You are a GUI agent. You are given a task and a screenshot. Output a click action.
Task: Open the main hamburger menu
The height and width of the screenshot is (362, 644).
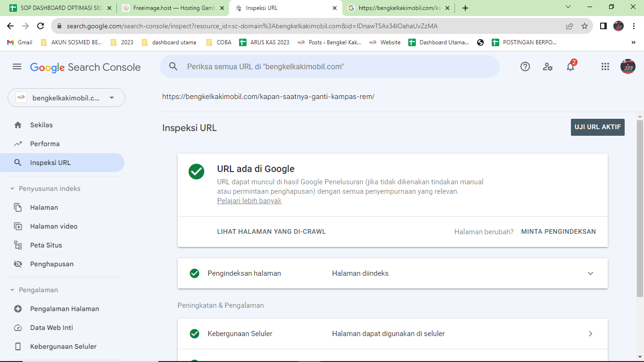click(17, 67)
